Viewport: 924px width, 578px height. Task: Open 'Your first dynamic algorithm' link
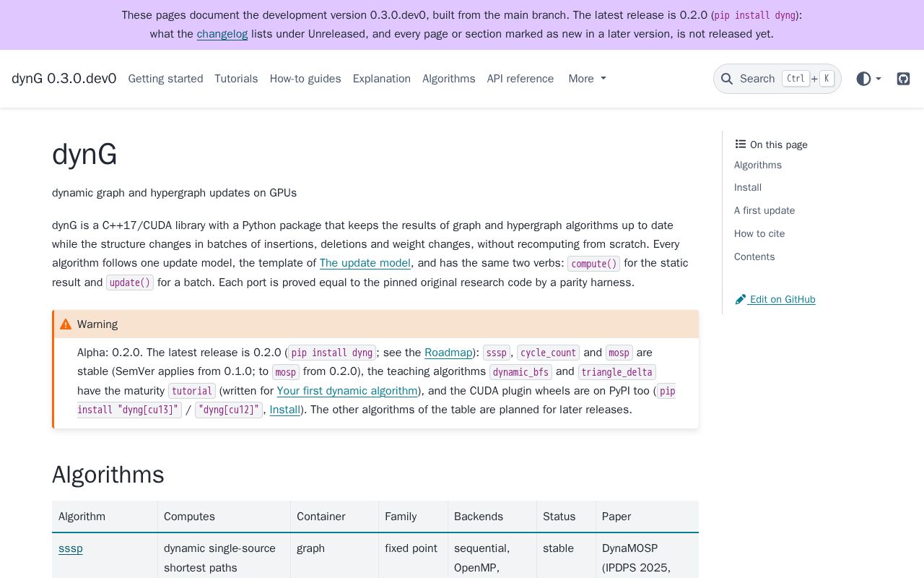coord(347,391)
